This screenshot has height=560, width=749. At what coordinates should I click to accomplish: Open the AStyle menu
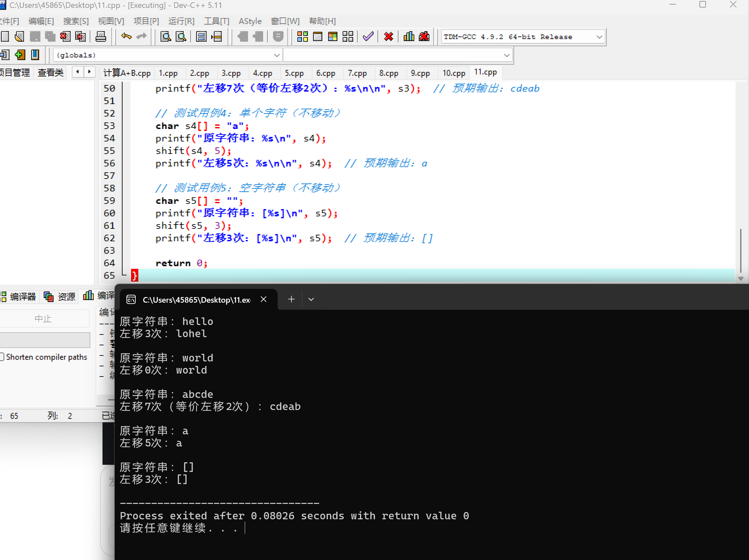[250, 21]
